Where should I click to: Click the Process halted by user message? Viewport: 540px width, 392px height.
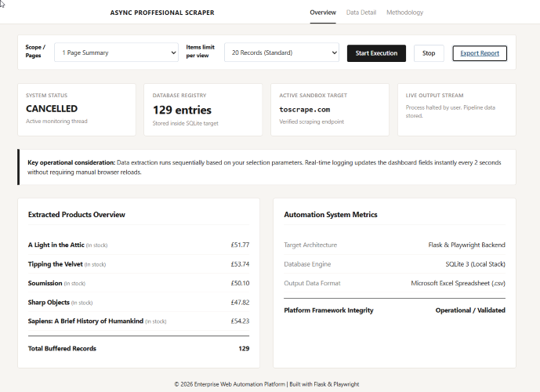[451, 111]
